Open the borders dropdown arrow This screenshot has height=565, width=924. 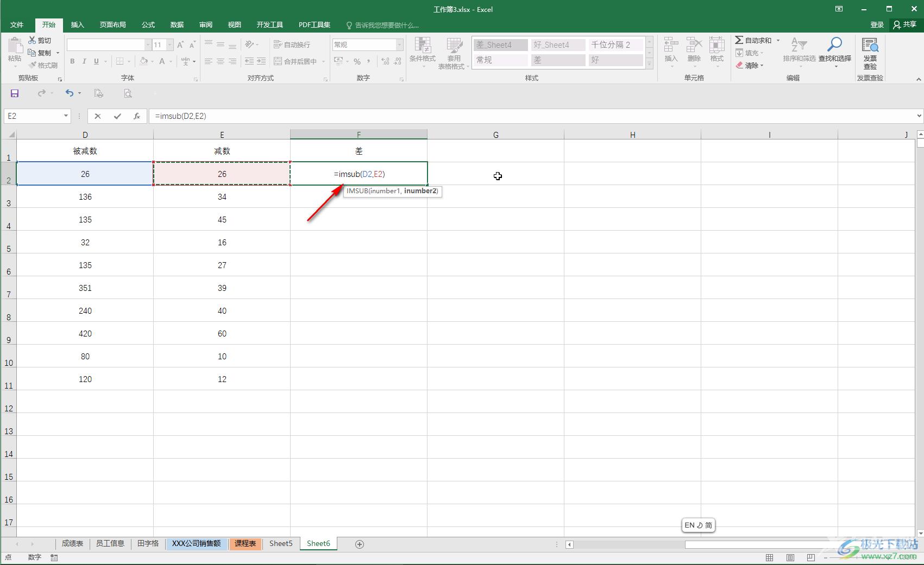tap(129, 61)
